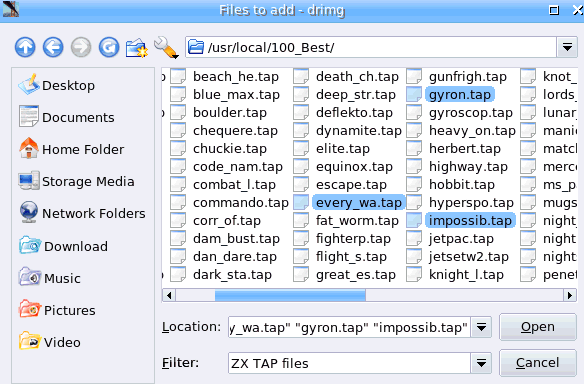
Task: Click into the Location text field
Action: click(349, 327)
